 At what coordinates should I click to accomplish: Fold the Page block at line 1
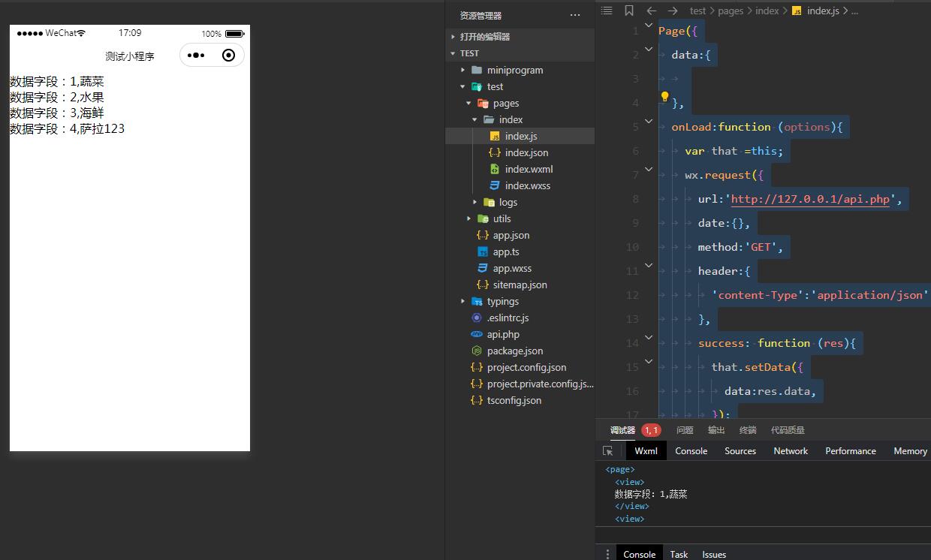point(649,26)
